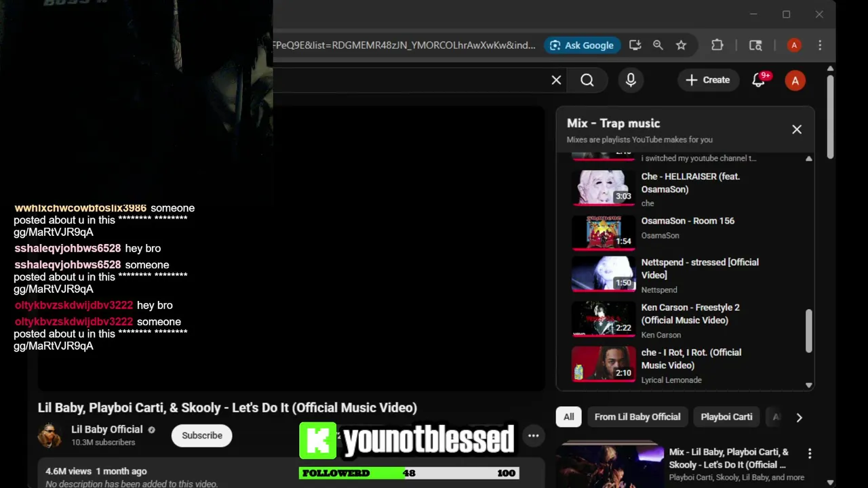Image resolution: width=868 pixels, height=488 pixels.
Task: Bookmark this page with the star icon
Action: [x=681, y=45]
